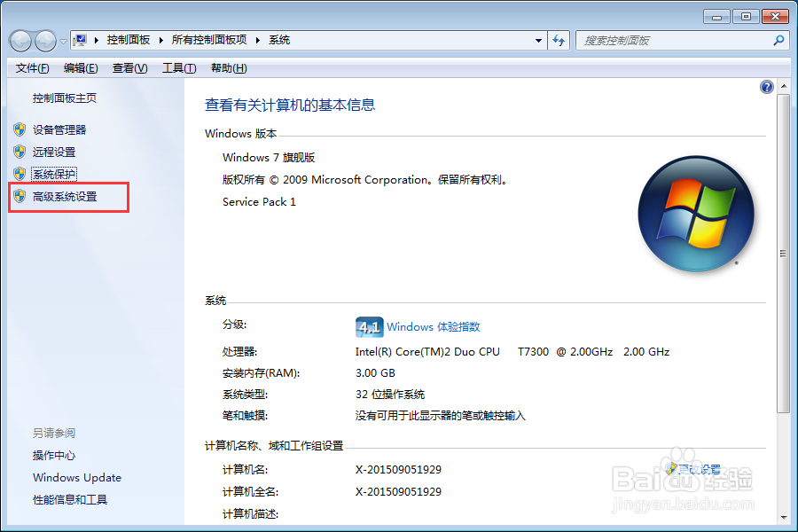Image resolution: width=798 pixels, height=532 pixels.
Task: Click the Windows 7 旗舰版 text
Action: [x=269, y=157]
